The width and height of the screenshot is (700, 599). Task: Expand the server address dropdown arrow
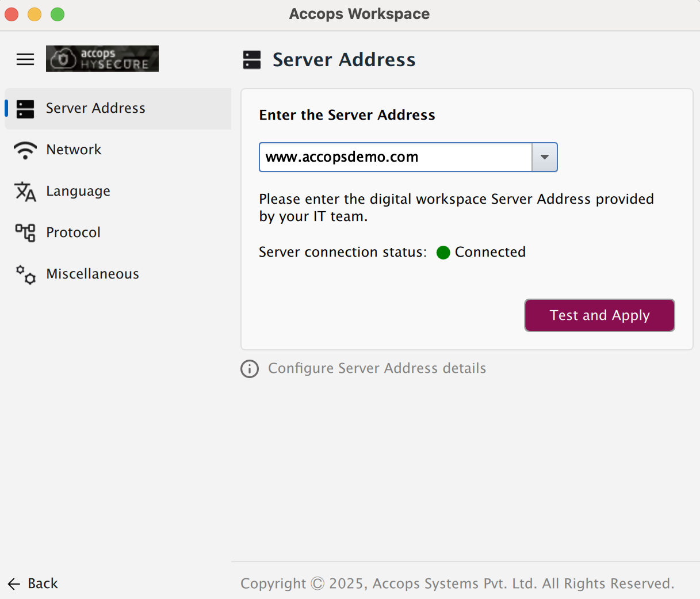(544, 157)
